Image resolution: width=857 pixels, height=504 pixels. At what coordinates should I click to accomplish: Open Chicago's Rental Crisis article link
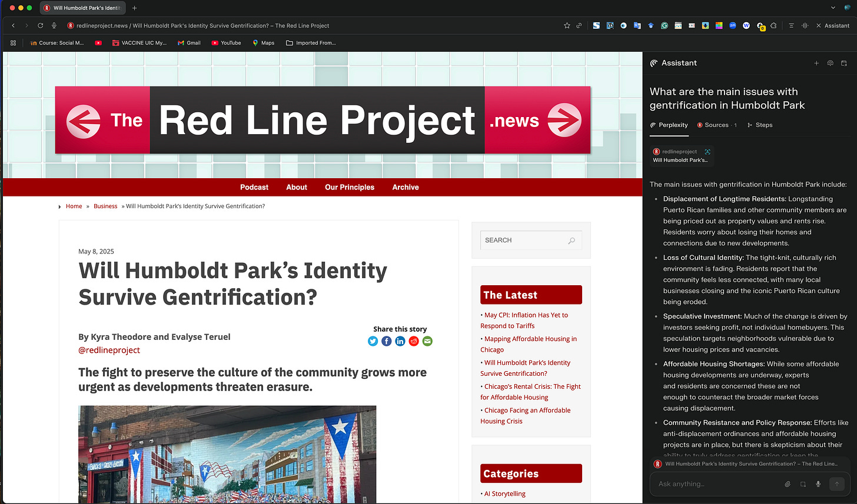click(531, 392)
